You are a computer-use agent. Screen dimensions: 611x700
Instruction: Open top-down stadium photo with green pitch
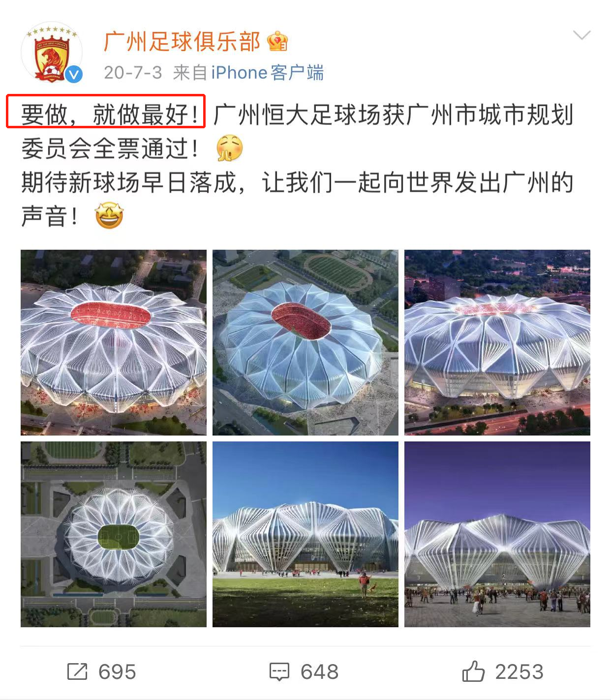click(x=114, y=534)
